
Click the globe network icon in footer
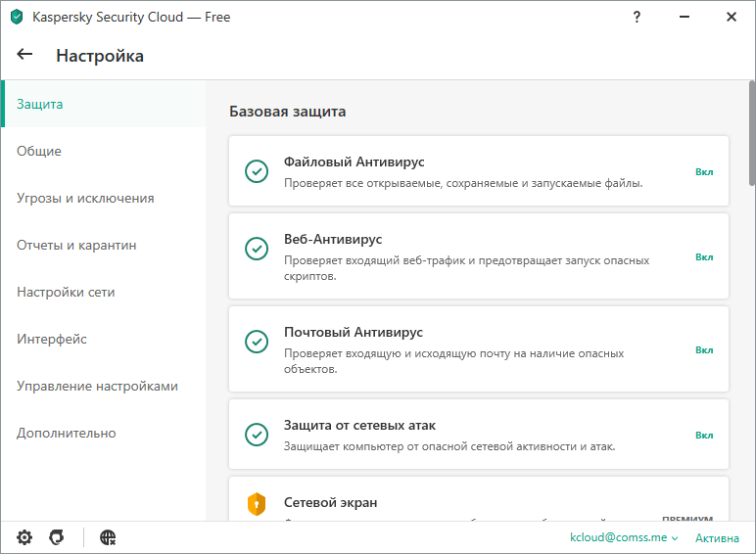(109, 537)
